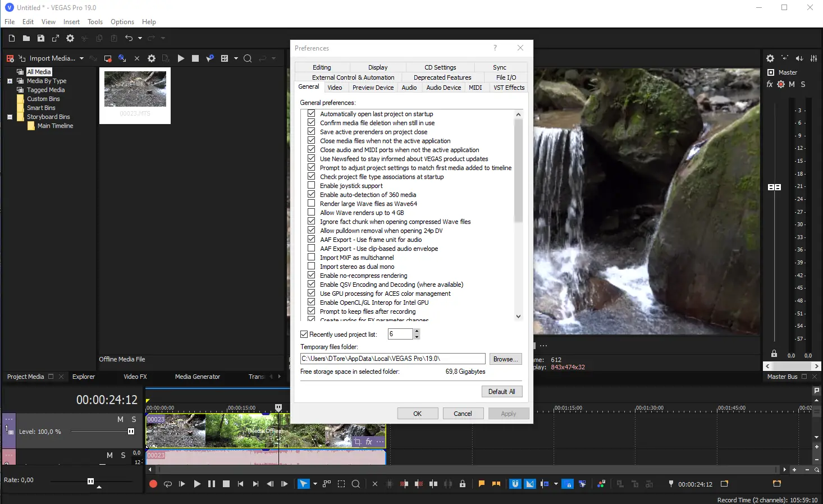The height and width of the screenshot is (504, 823).
Task: Enable joystick support checkbox
Action: (311, 185)
